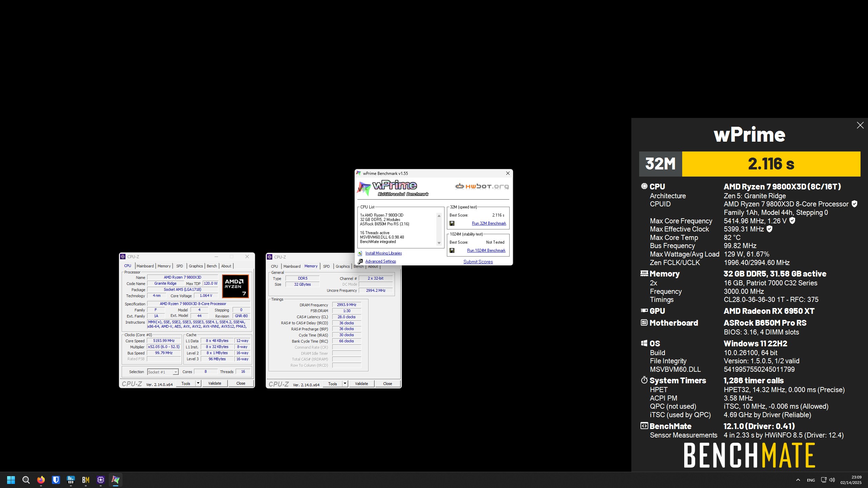Click Submit Scores link
868x488 pixels.
coord(478,262)
